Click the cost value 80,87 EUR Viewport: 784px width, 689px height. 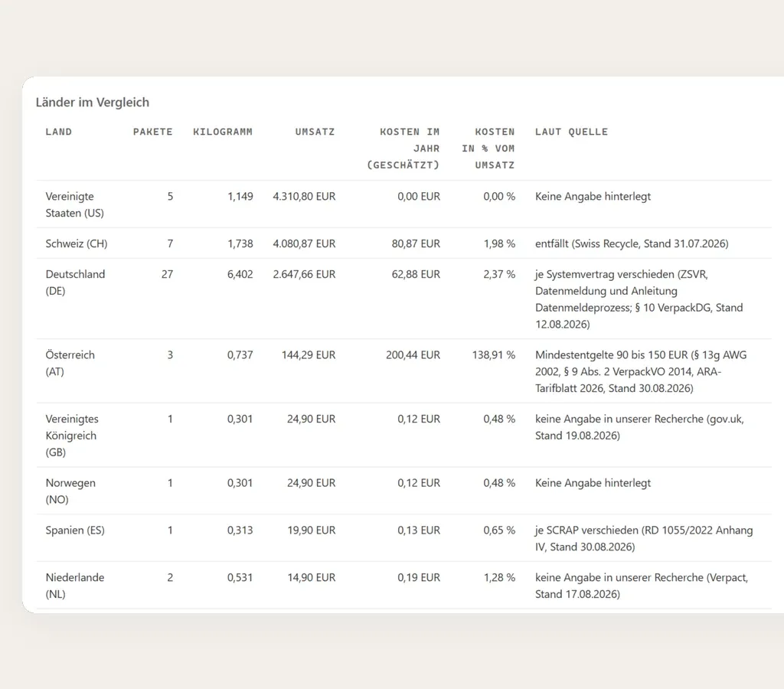416,243
